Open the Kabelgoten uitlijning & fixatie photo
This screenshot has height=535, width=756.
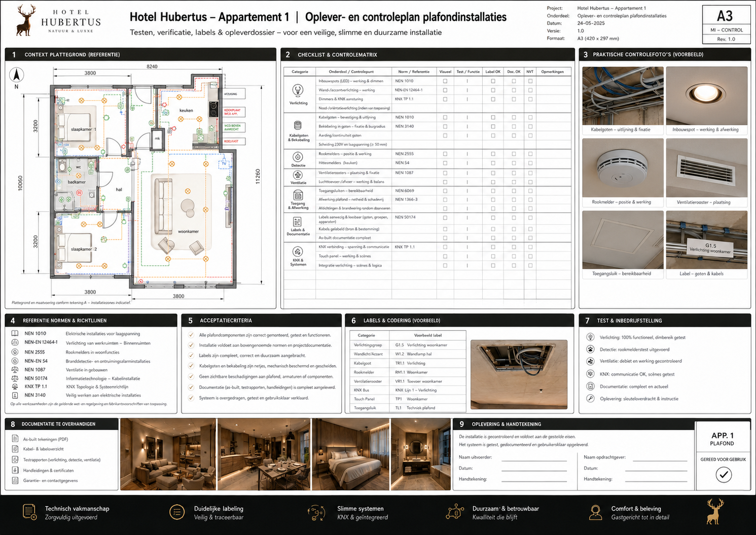click(623, 96)
